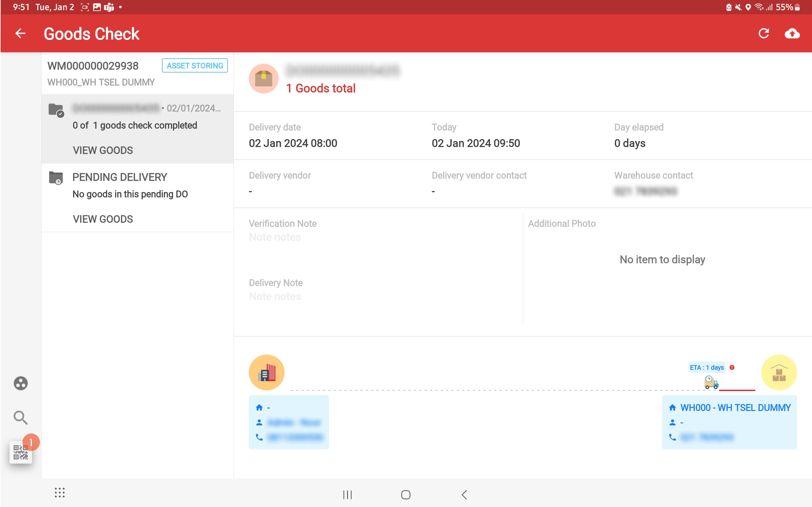Tap Android home navigation button
The width and height of the screenshot is (812, 507).
(x=405, y=495)
